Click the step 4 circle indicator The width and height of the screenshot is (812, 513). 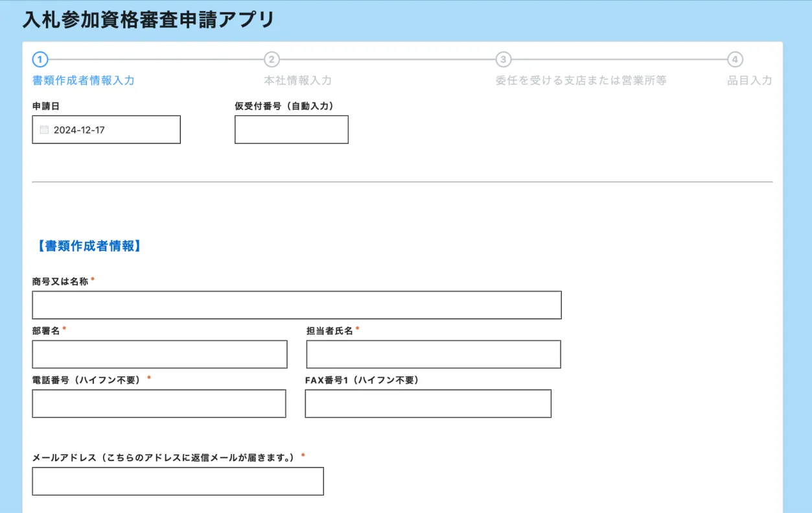tap(734, 60)
